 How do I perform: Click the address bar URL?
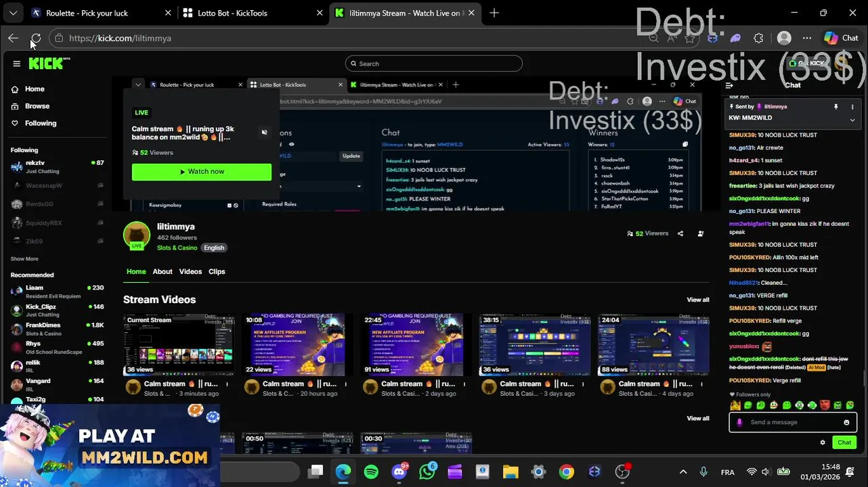(x=120, y=39)
